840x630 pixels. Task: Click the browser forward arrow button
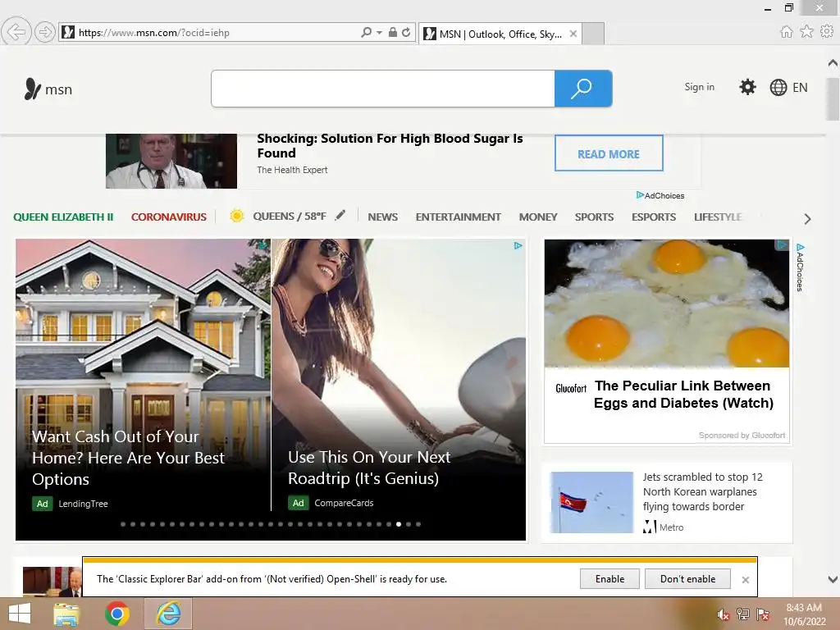pyautogui.click(x=45, y=33)
